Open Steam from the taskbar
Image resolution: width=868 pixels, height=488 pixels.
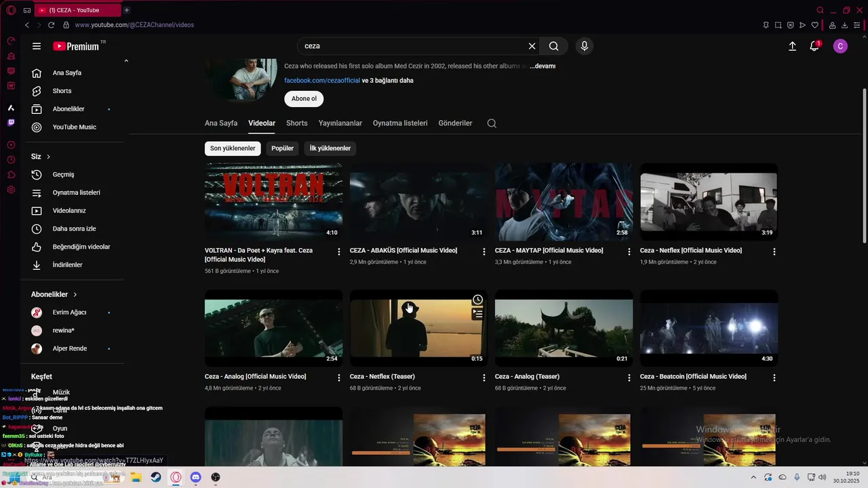tap(156, 477)
